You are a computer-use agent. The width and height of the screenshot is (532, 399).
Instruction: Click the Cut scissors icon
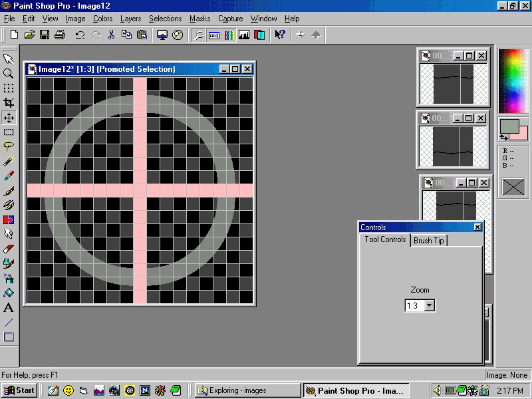pyautogui.click(x=111, y=35)
